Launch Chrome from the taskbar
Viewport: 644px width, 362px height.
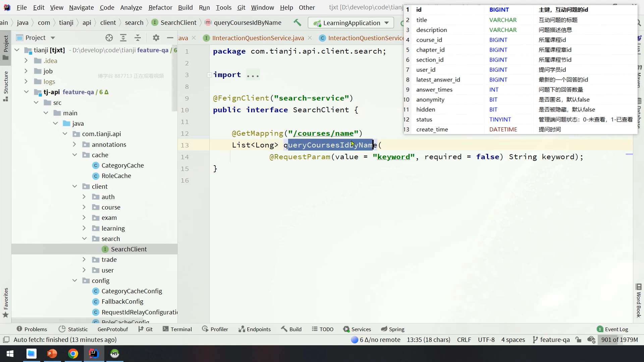pos(73,354)
